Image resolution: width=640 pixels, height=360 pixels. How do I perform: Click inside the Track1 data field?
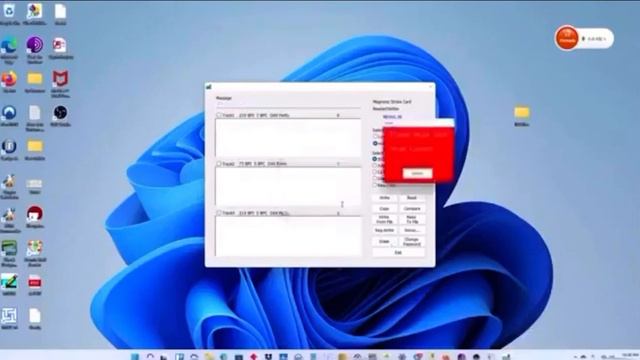[x=288, y=138]
